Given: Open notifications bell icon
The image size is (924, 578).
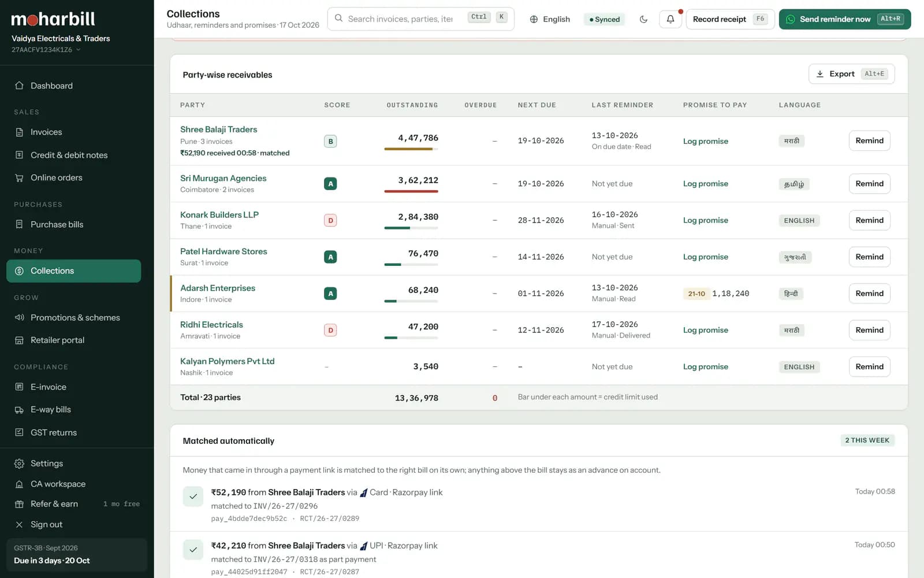Looking at the screenshot, I should [x=670, y=19].
